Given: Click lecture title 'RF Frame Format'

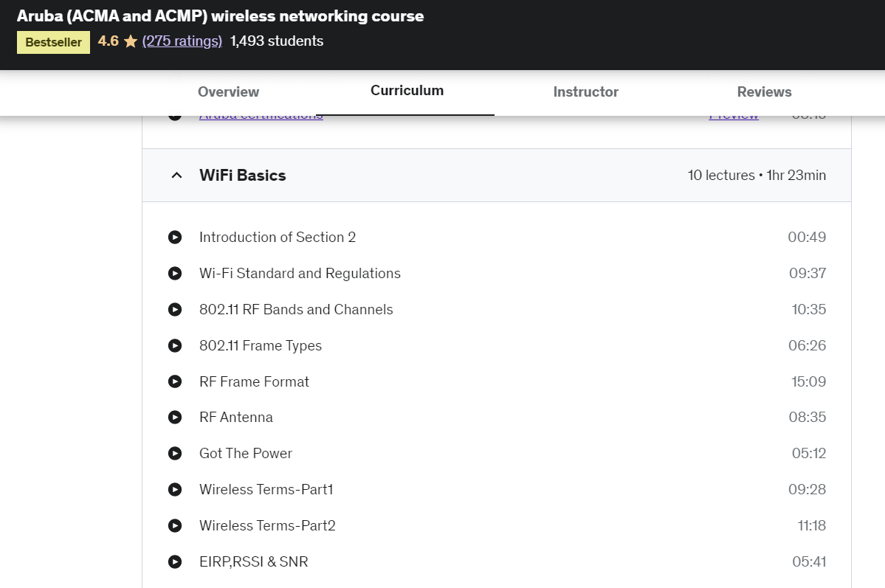Looking at the screenshot, I should tap(254, 381).
